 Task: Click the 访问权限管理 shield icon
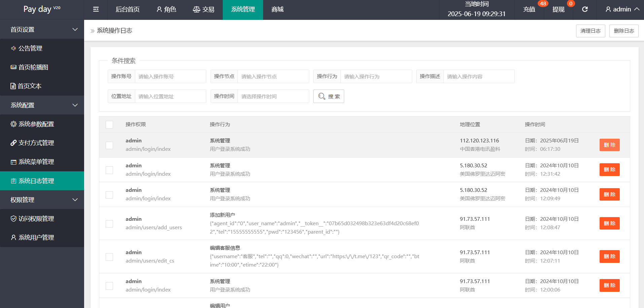click(x=13, y=219)
